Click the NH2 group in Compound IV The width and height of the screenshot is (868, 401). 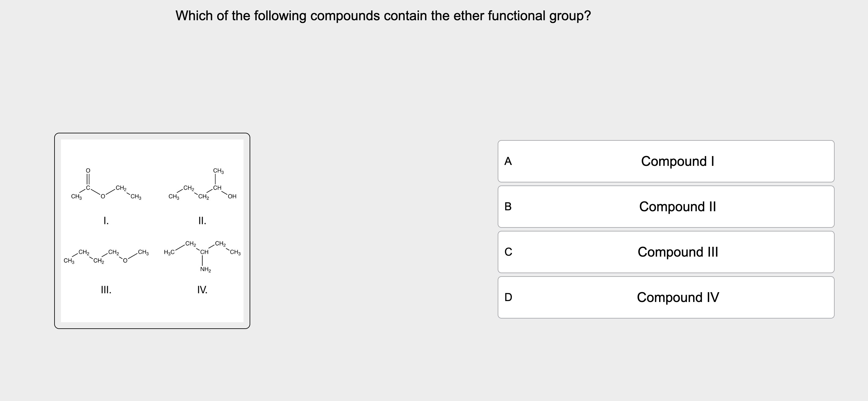point(205,269)
